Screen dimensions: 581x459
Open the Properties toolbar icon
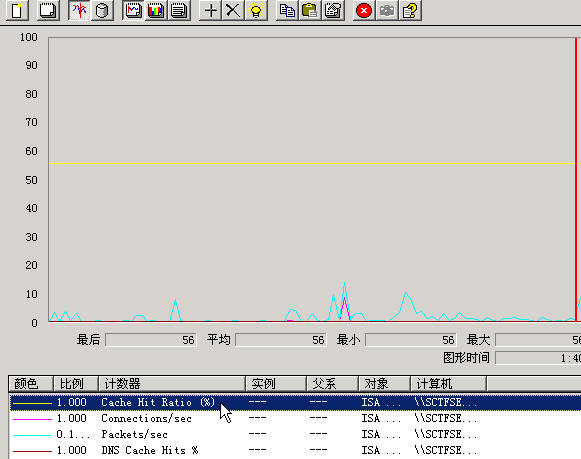333,10
